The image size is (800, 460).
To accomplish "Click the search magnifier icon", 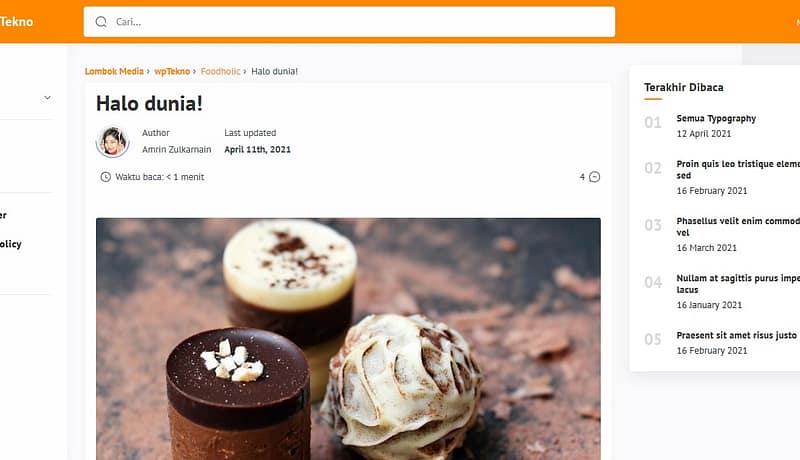I will pos(101,21).
